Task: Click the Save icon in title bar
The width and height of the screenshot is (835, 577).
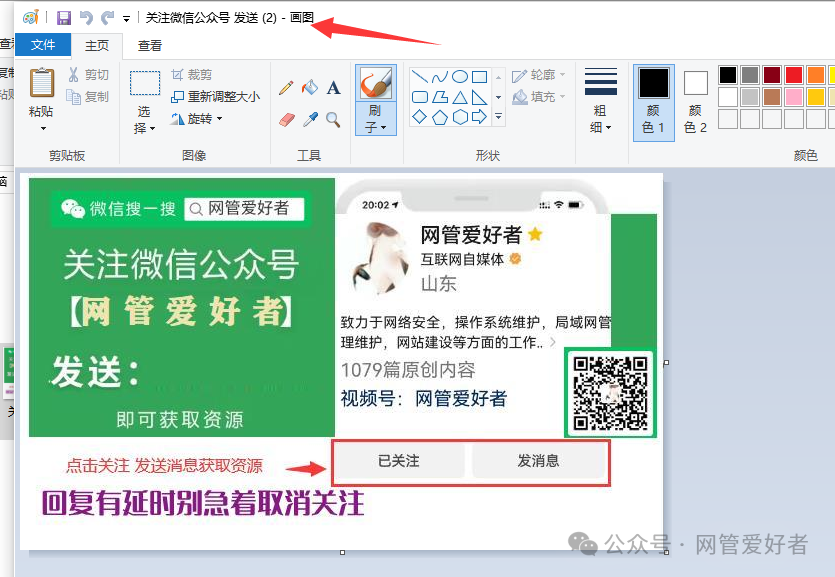Action: point(64,18)
